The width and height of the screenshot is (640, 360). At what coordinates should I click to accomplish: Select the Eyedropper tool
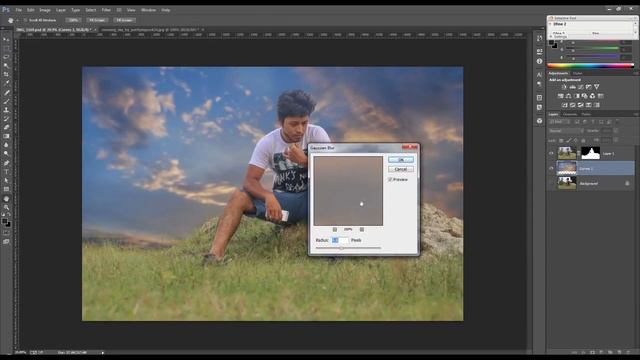(x=6, y=83)
